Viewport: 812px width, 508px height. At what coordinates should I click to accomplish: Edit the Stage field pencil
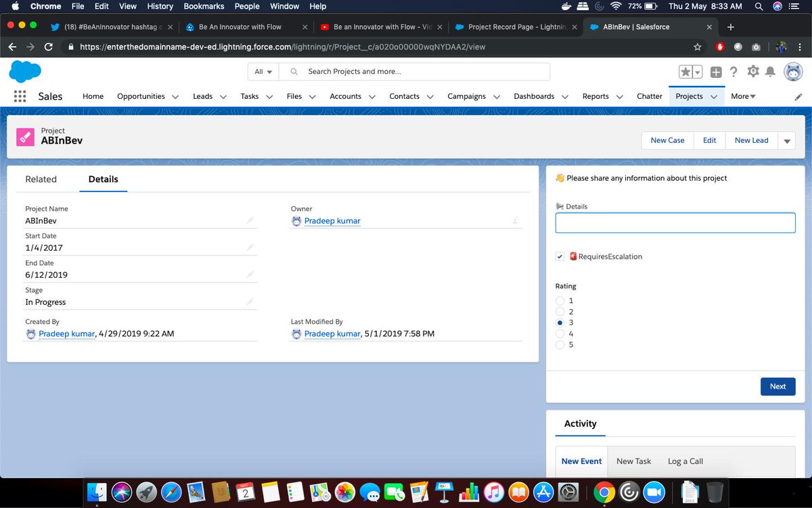[250, 301]
